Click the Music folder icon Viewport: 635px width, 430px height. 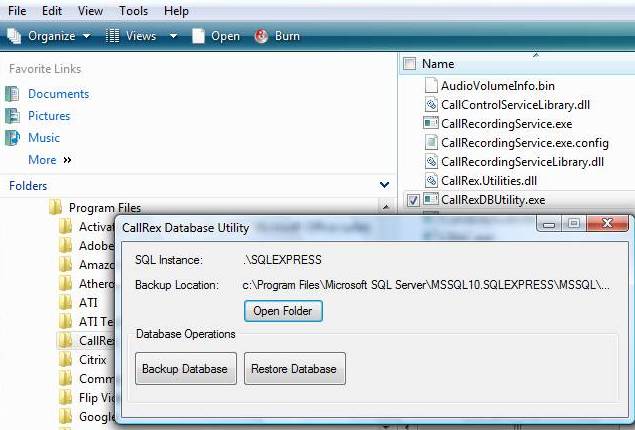pos(12,138)
